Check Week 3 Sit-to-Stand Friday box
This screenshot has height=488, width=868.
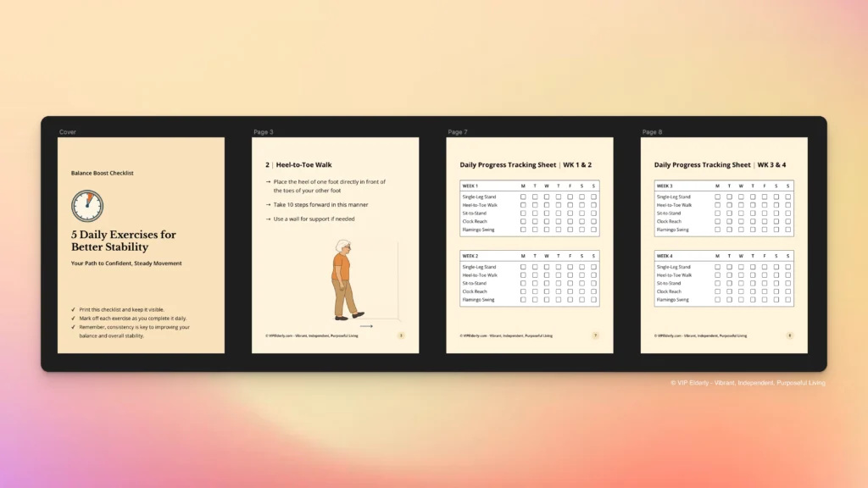pos(765,213)
